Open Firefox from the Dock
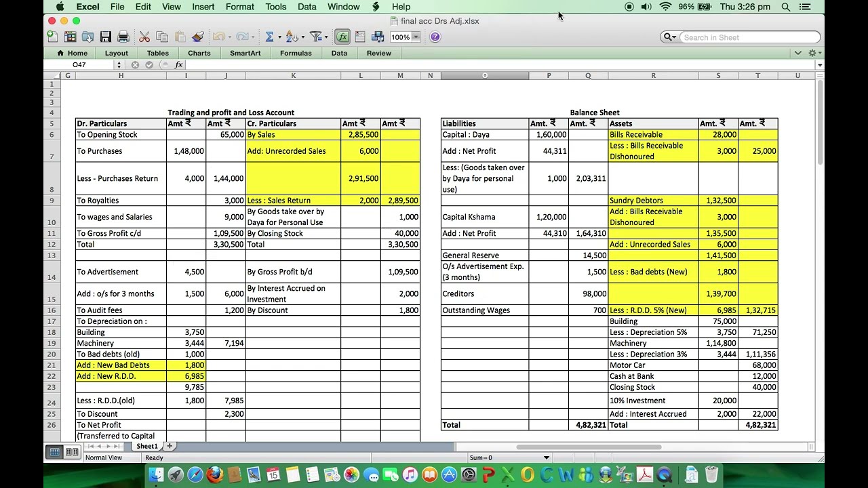This screenshot has height=488, width=868. (214, 474)
